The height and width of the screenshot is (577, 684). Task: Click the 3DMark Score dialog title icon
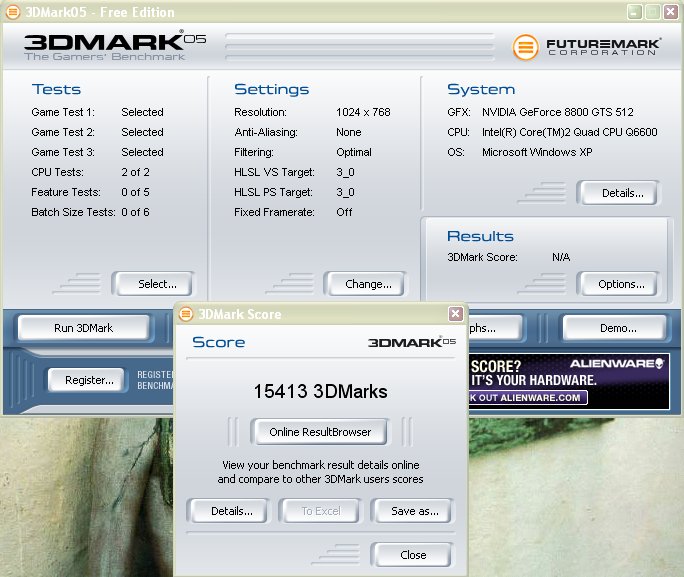[x=186, y=314]
